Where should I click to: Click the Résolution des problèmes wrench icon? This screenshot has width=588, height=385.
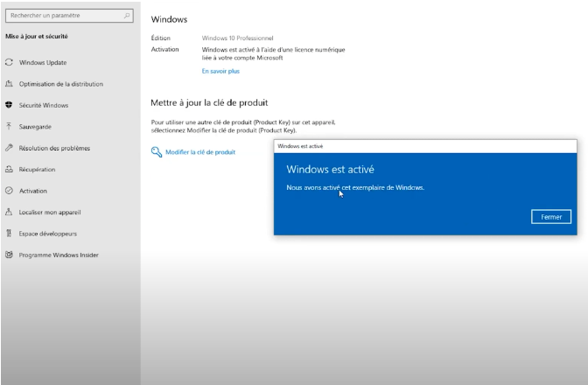pos(9,148)
